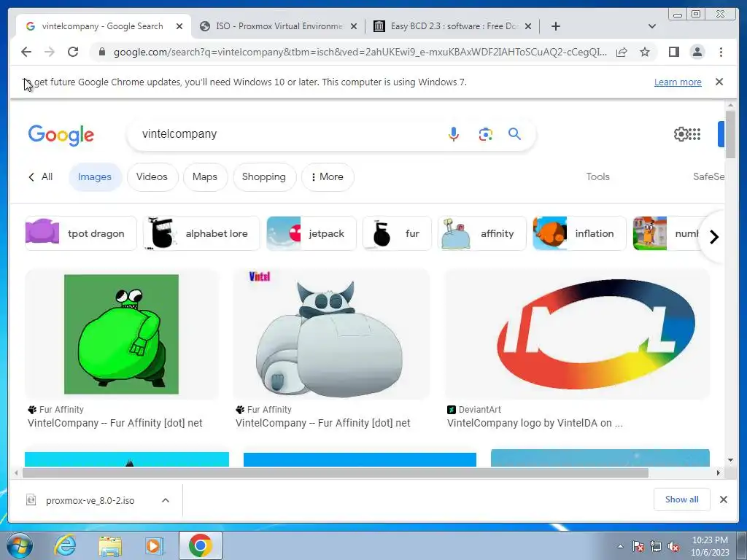Open the search Tools options
This screenshot has width=747, height=560.
pos(597,176)
